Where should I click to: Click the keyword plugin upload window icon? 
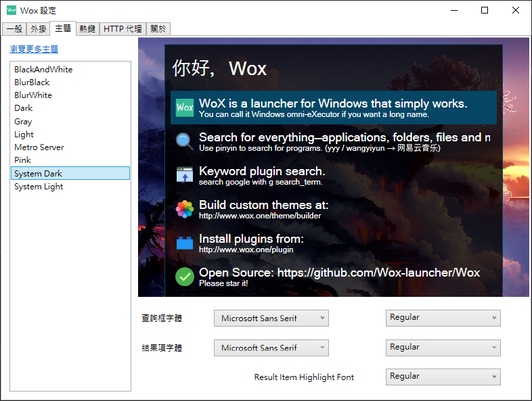(185, 175)
